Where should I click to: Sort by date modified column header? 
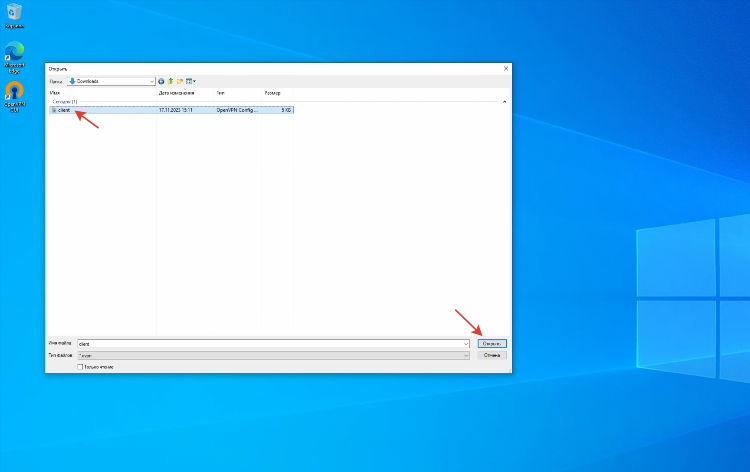click(185, 93)
